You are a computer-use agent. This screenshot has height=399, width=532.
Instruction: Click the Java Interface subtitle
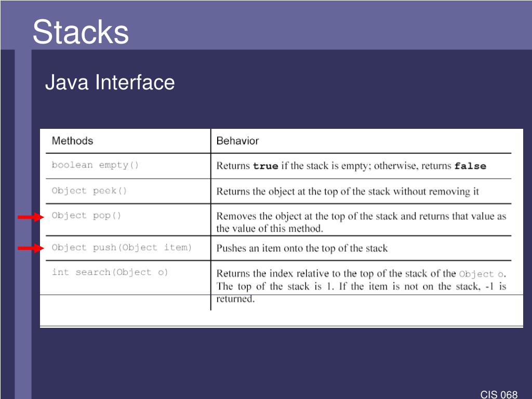click(110, 83)
